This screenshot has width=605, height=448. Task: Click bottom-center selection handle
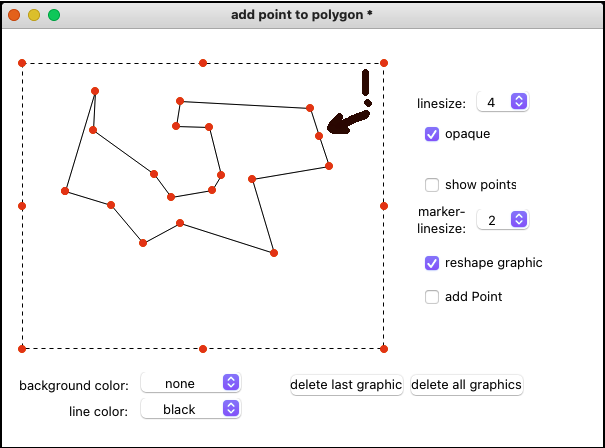(203, 349)
